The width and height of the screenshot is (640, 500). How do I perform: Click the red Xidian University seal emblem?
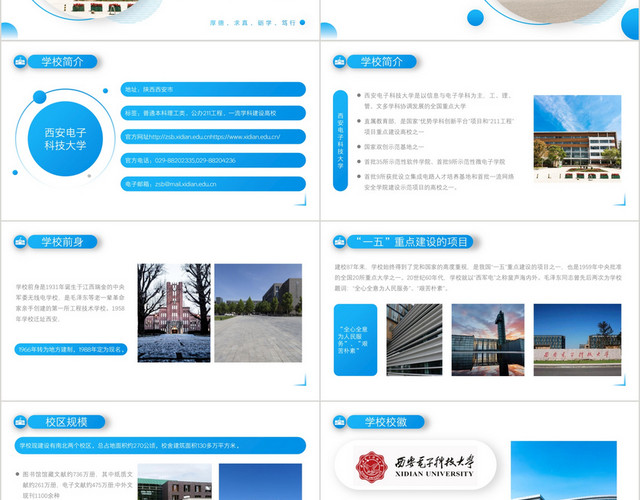[x=371, y=467]
